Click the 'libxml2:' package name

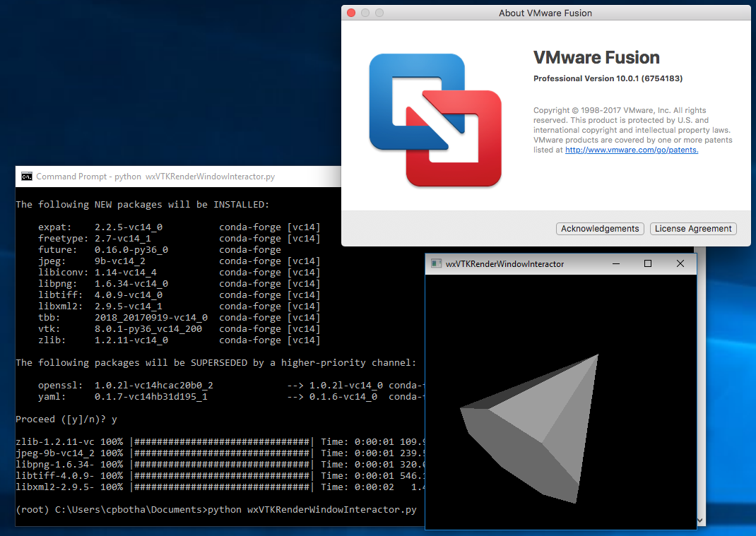(x=61, y=306)
